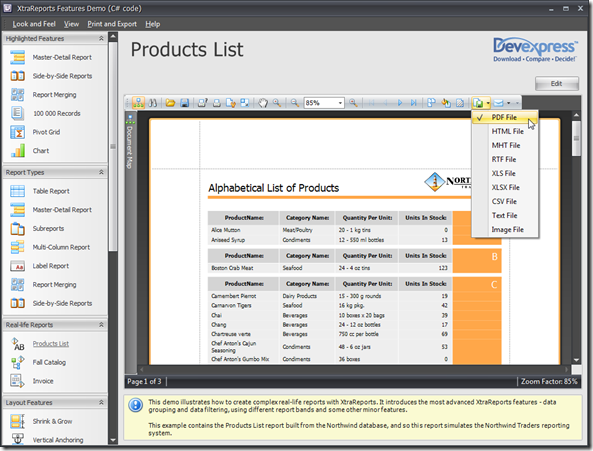Open Master-Detail Report under Highlighted Features
This screenshot has width=593, height=451.
click(51, 57)
